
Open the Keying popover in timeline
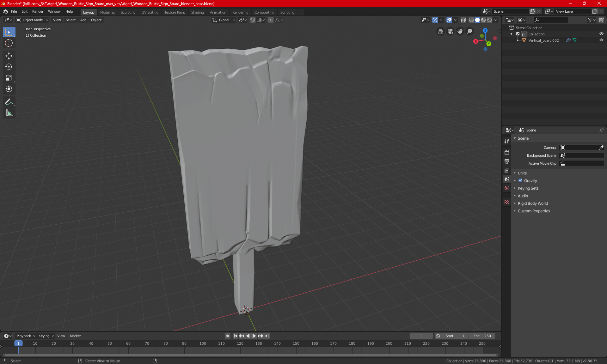point(46,336)
